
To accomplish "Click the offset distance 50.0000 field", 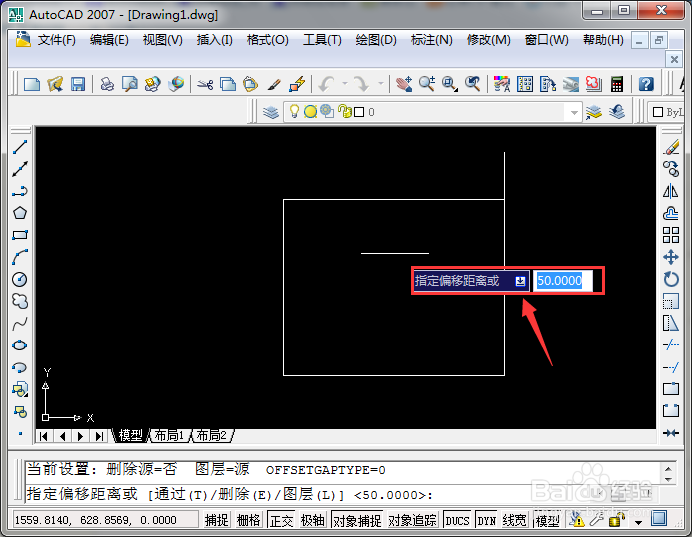I will point(563,281).
